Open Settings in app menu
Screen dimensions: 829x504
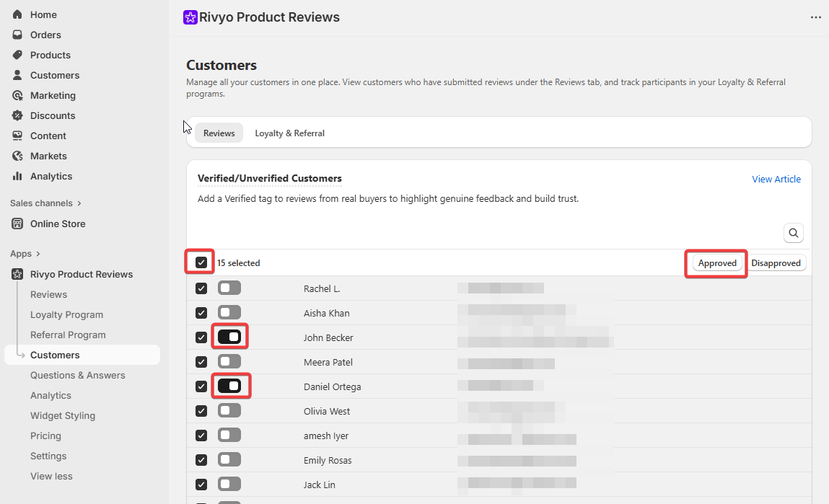48,456
